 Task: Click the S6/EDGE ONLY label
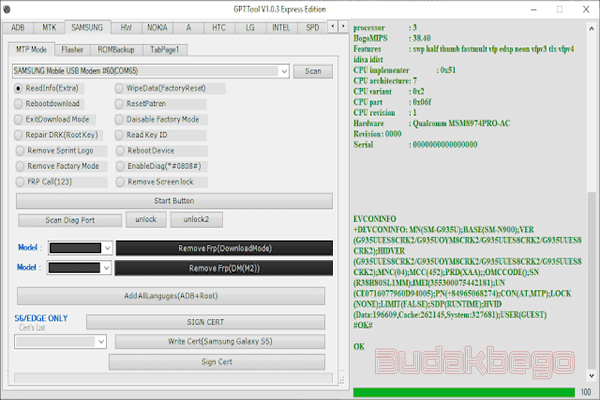pos(41,318)
